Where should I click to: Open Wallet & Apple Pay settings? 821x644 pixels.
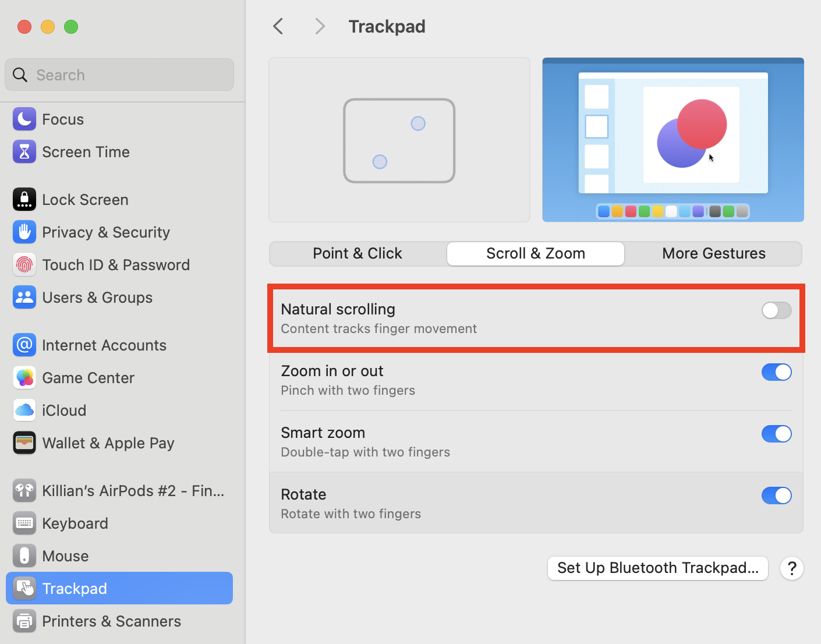[x=24, y=443]
